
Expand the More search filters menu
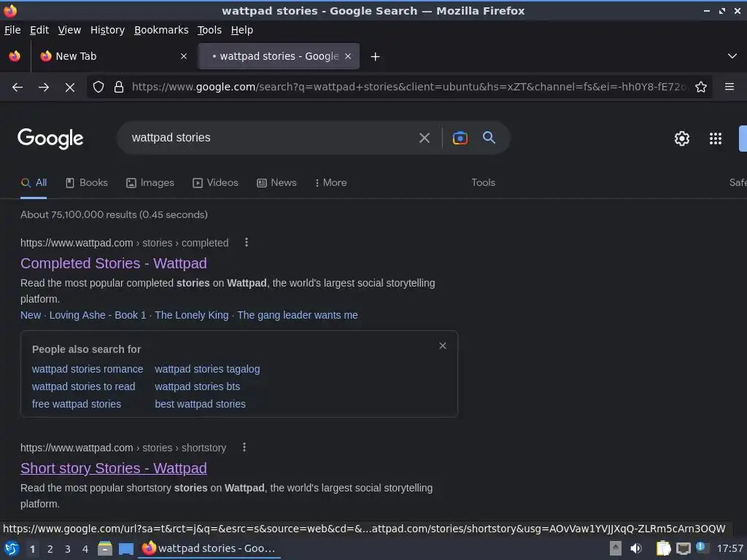tap(330, 183)
